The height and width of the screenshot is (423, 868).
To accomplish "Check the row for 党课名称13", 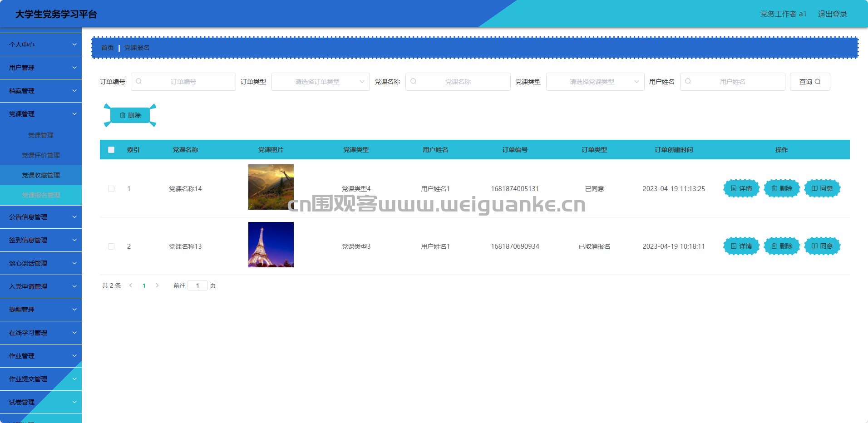I will pyautogui.click(x=111, y=246).
